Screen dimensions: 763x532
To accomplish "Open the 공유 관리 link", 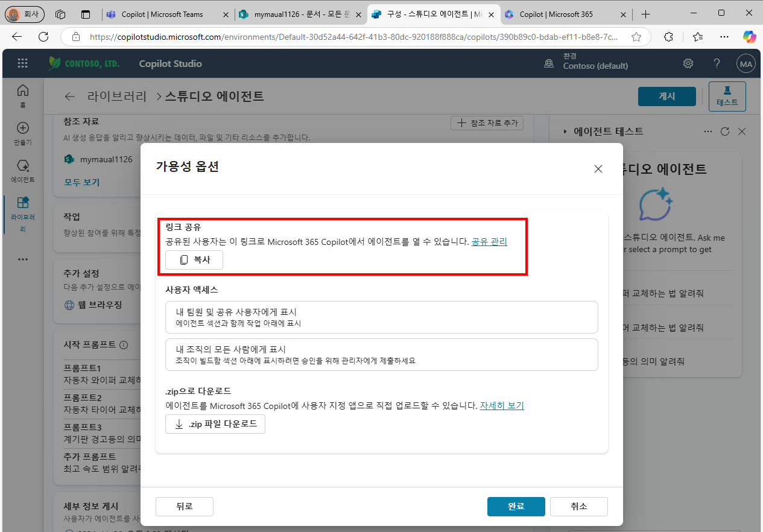I will (489, 241).
